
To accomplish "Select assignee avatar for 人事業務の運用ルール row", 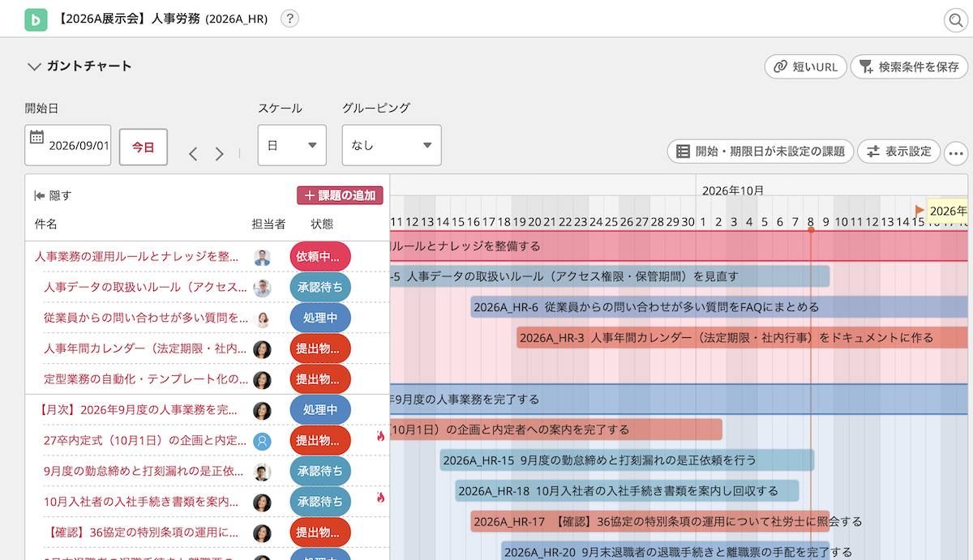I will (262, 257).
